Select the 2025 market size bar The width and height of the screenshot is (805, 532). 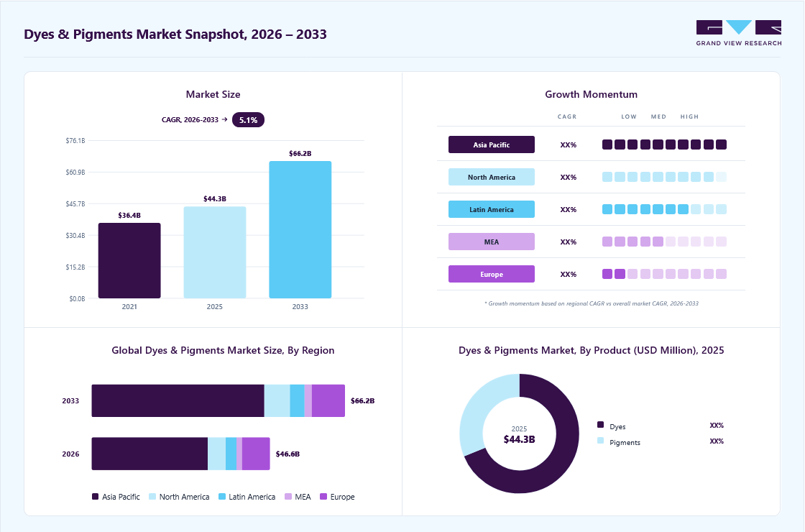pos(215,252)
